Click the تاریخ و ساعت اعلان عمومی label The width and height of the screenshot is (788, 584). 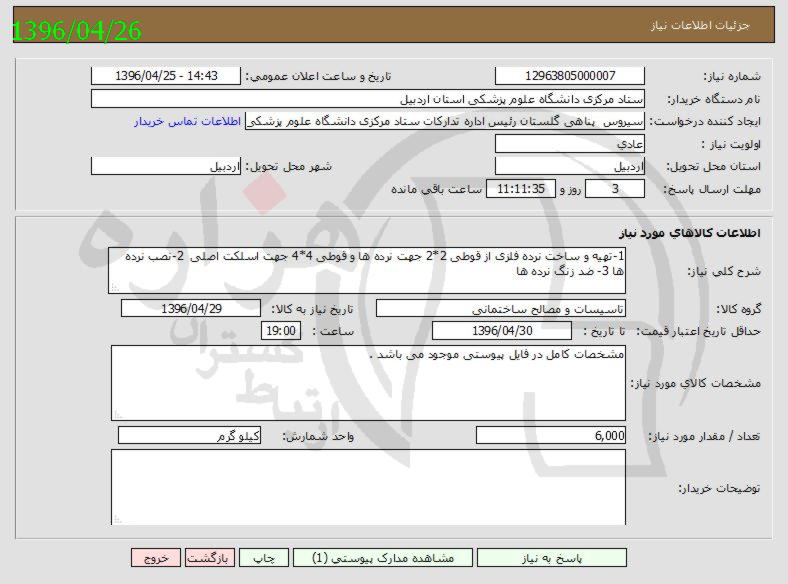[x=318, y=76]
